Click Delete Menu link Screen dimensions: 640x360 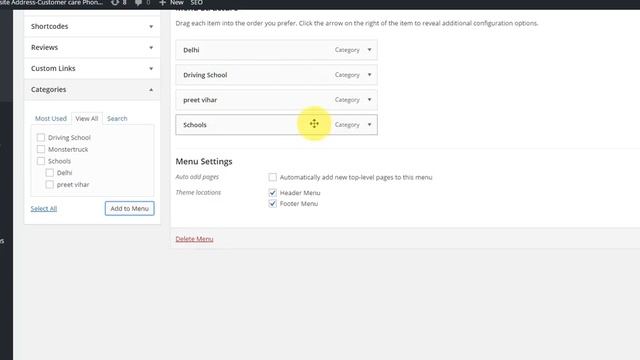pyautogui.click(x=194, y=239)
